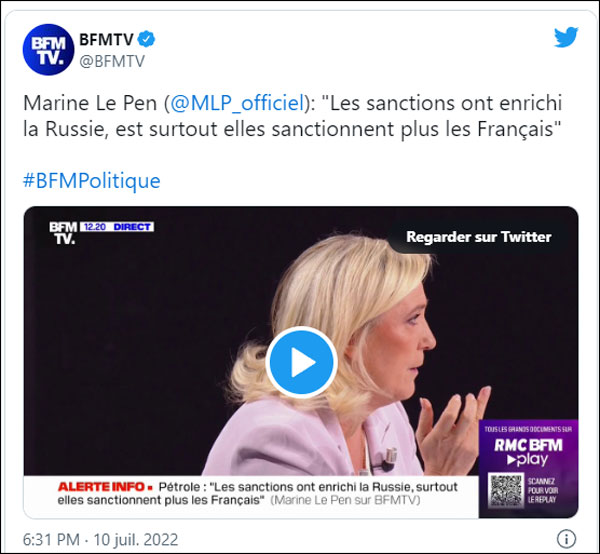Open the #BFMPolitique hashtag
This screenshot has width=600, height=554.
(92, 181)
